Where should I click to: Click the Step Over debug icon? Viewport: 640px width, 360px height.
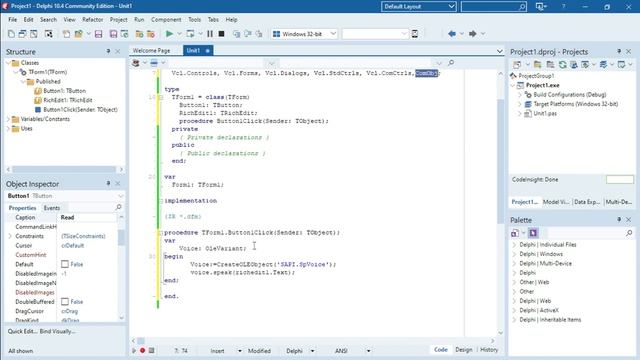248,34
